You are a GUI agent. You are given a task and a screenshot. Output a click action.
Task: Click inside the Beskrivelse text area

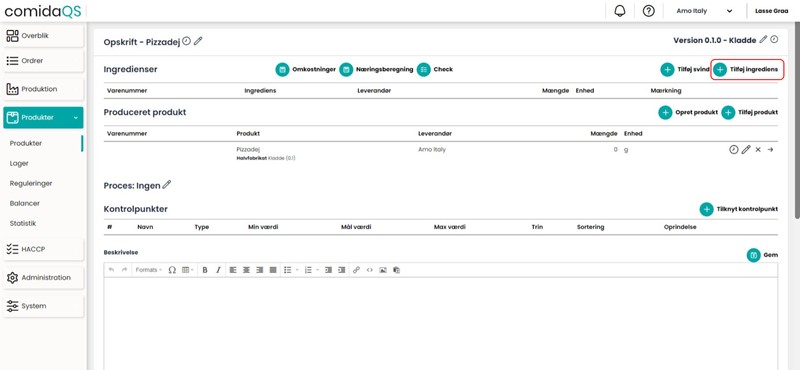pyautogui.click(x=441, y=324)
